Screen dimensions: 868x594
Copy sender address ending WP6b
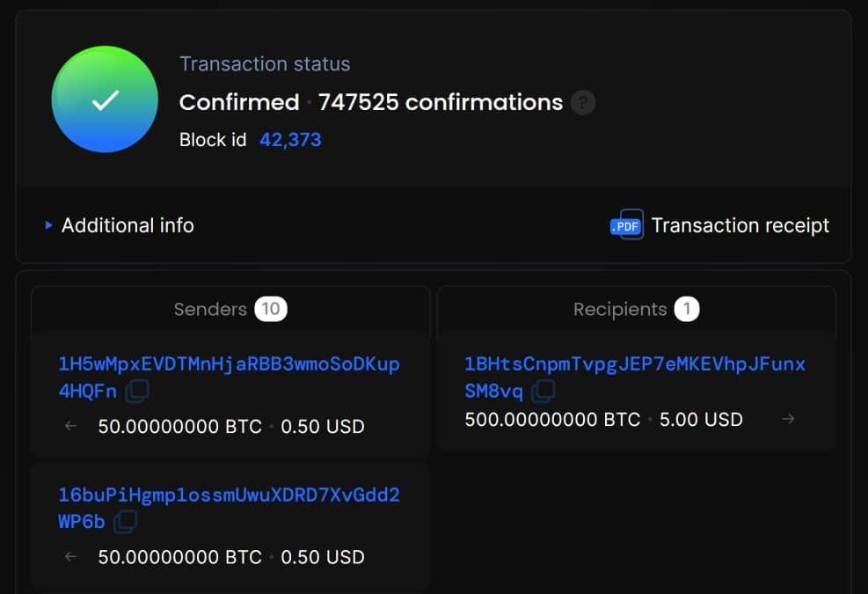pyautogui.click(x=126, y=522)
